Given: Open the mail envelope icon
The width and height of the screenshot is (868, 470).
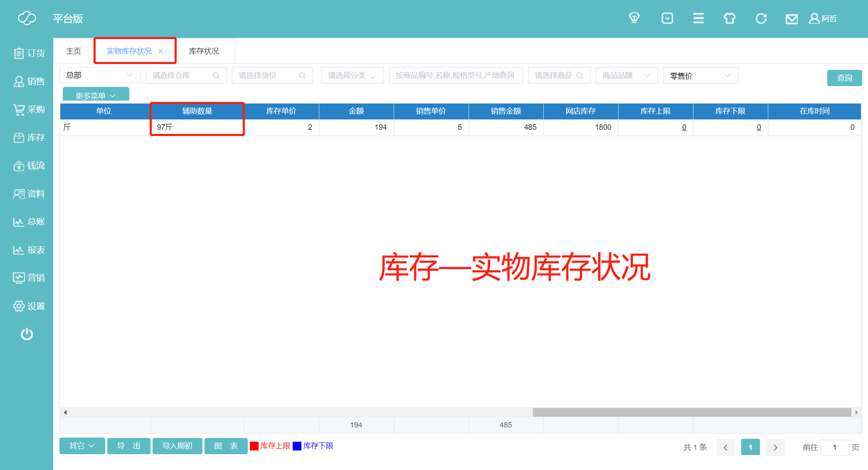Looking at the screenshot, I should (x=792, y=19).
